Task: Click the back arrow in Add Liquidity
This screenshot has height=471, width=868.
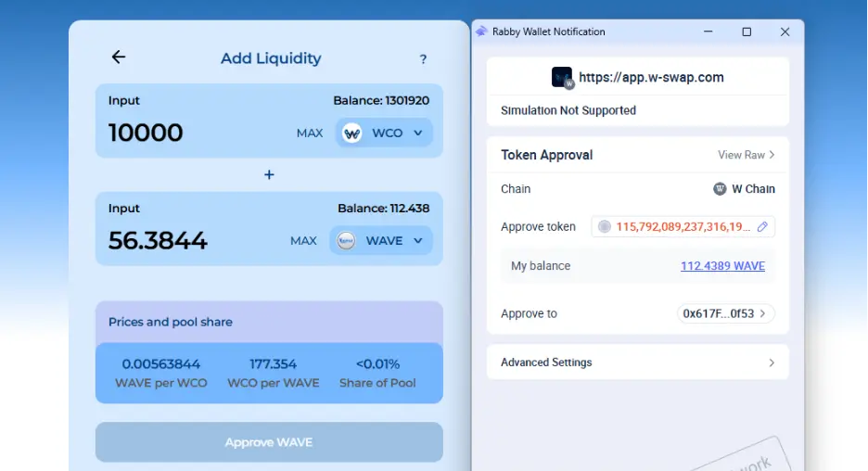Action: coord(119,57)
